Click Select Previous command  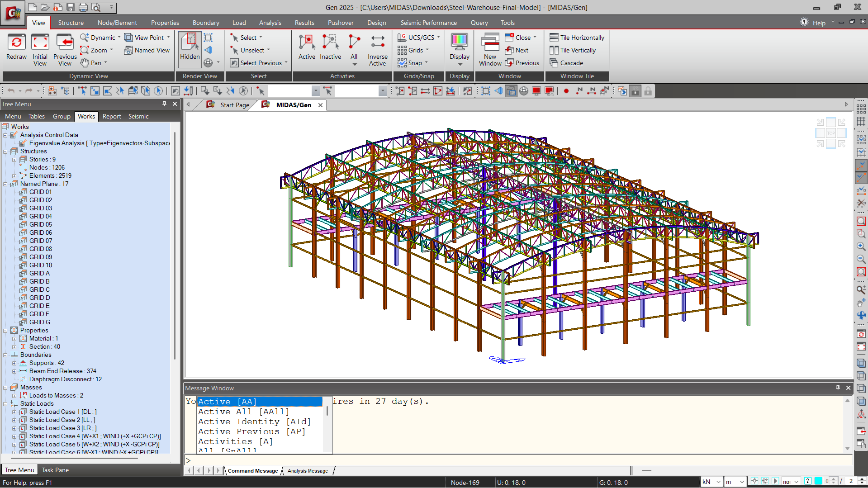tap(259, 63)
